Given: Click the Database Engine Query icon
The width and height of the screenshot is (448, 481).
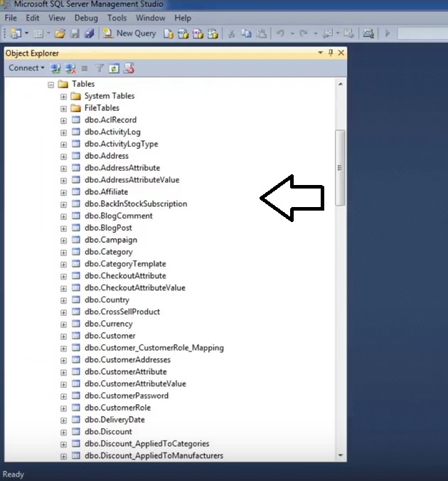Looking at the screenshot, I should click(168, 33).
